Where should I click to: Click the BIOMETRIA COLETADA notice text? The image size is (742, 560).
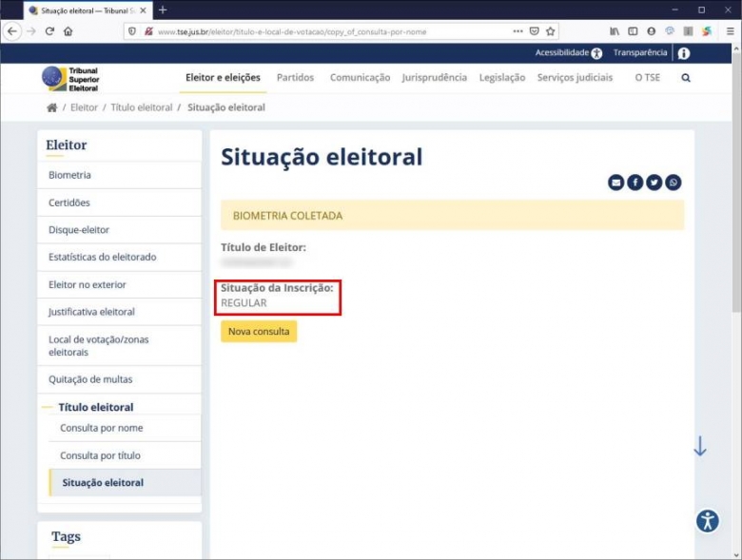[287, 216]
